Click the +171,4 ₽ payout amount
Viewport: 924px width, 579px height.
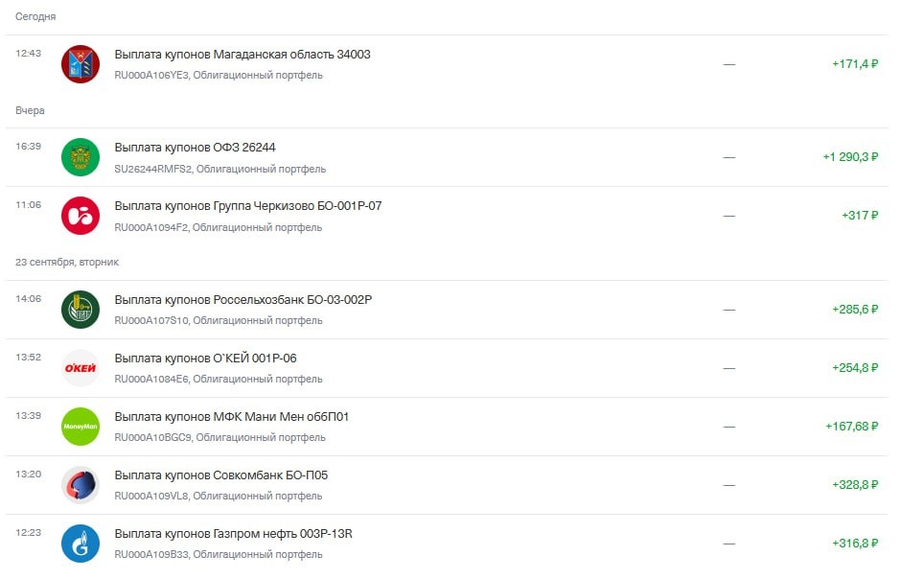(855, 64)
